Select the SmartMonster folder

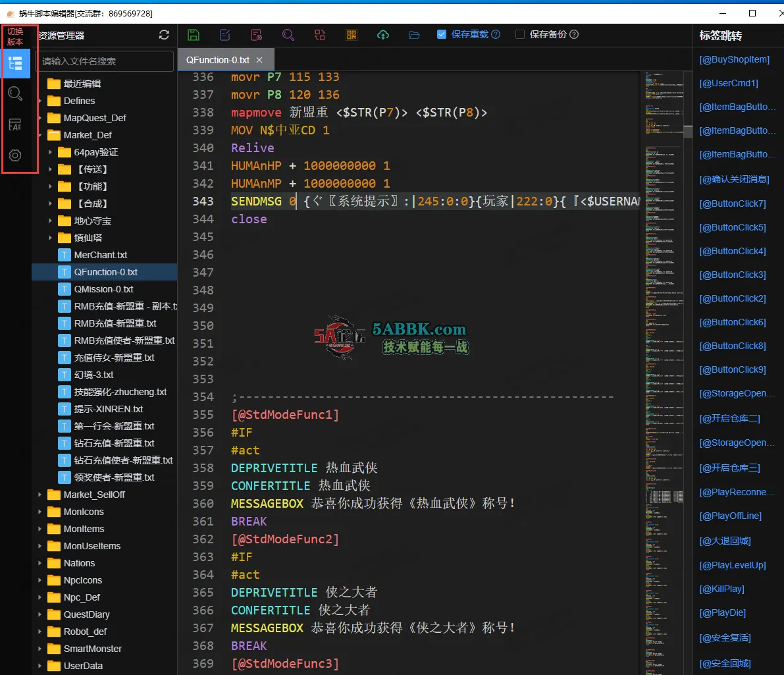click(x=93, y=649)
